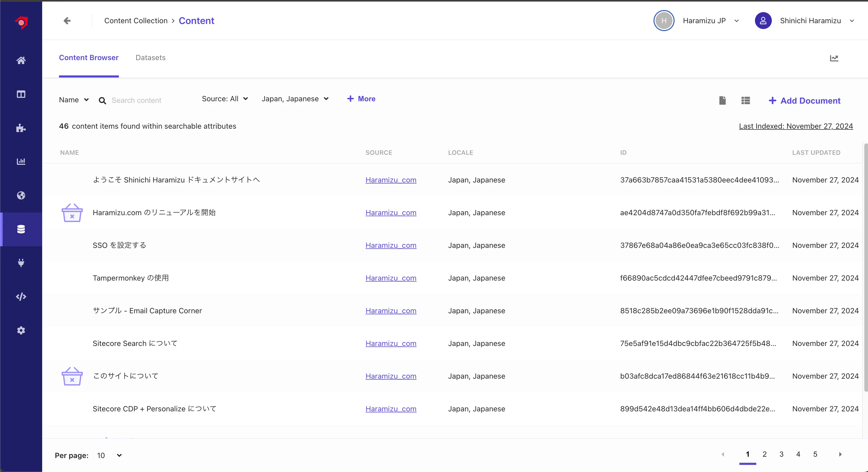Expand the Haramizu JP domain dropdown
868x472 pixels.
click(737, 21)
